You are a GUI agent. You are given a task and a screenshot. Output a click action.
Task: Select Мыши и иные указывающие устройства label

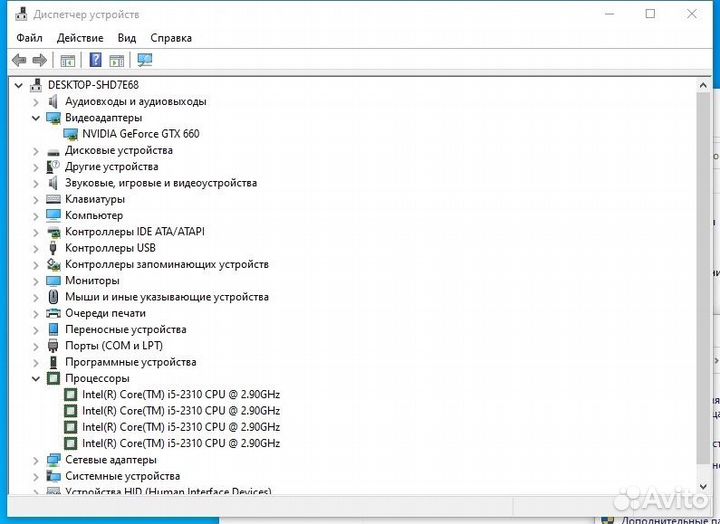coord(167,297)
